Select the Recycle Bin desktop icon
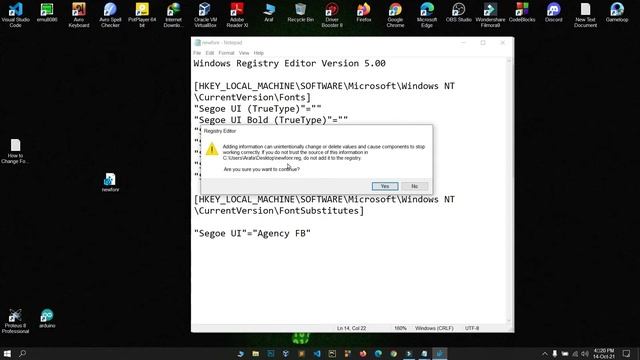 [x=300, y=12]
